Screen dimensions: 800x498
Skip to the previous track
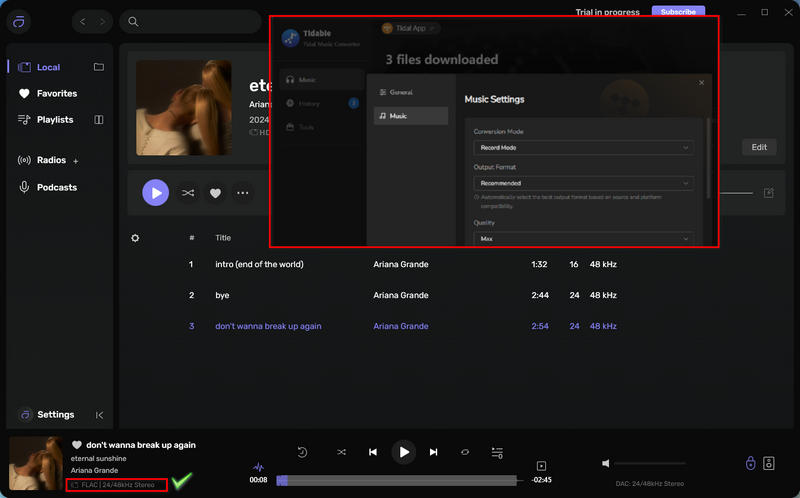click(x=373, y=452)
